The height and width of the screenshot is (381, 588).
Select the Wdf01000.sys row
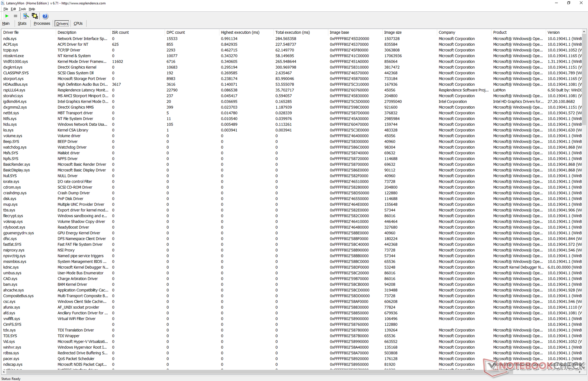292,62
